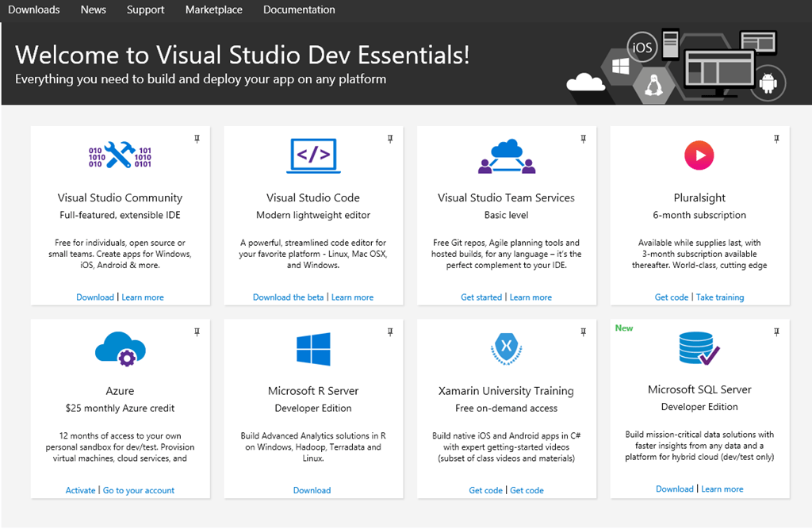
Task: Click Get started for Team Services
Action: click(x=481, y=297)
